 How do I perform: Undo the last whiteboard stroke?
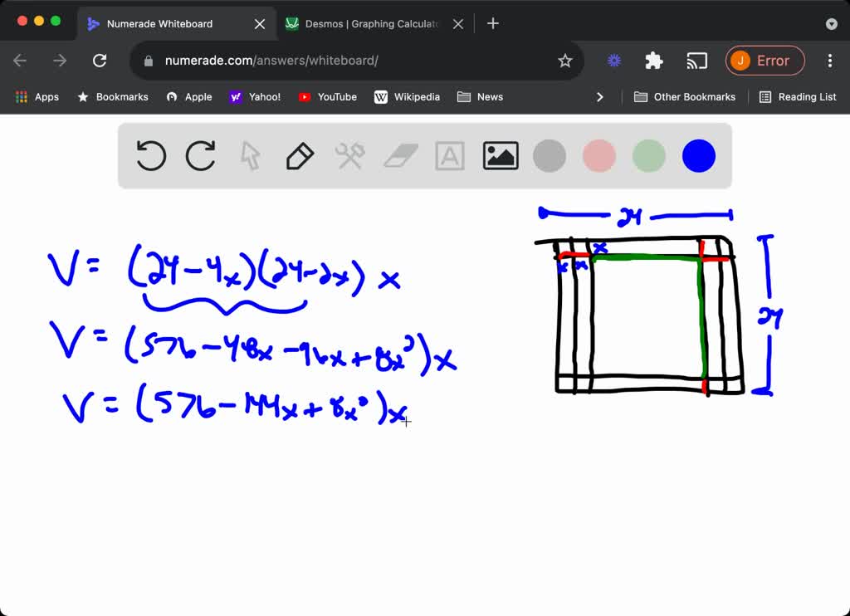point(150,155)
